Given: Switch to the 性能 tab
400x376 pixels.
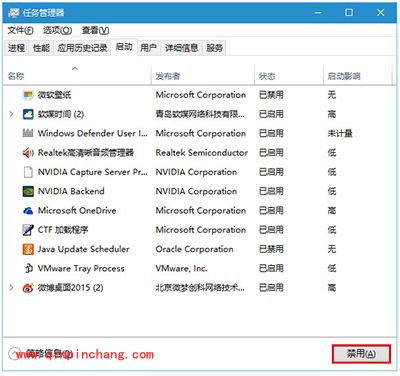Looking at the screenshot, I should click(x=41, y=48).
